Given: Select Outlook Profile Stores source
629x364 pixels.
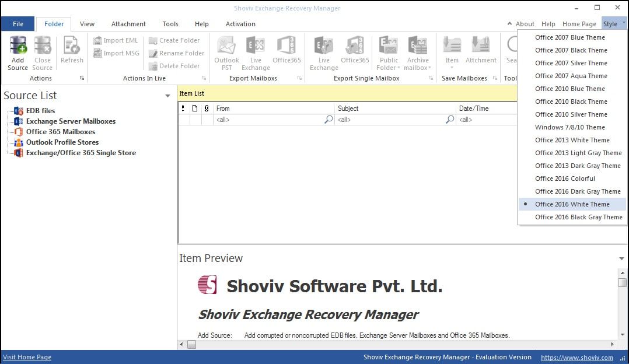Looking at the screenshot, I should point(62,142).
